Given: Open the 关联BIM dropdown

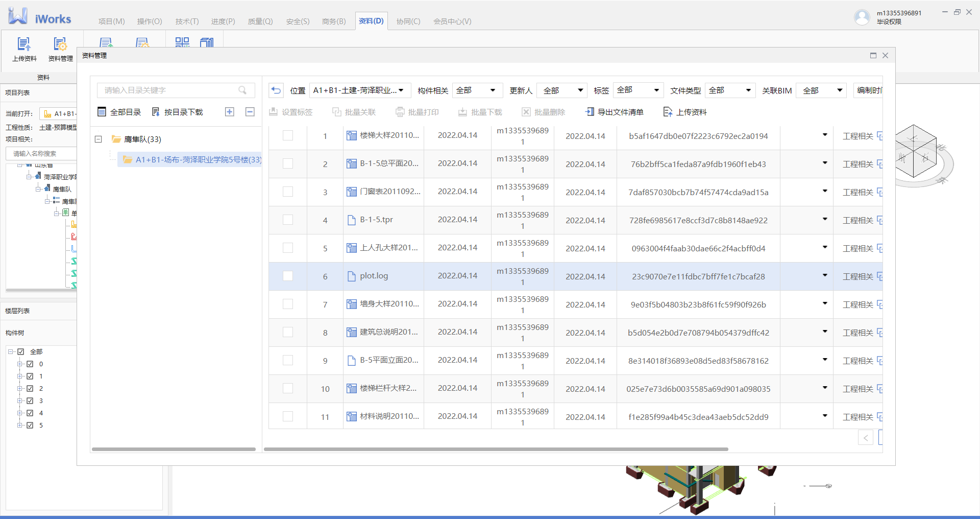Looking at the screenshot, I should click(x=821, y=90).
